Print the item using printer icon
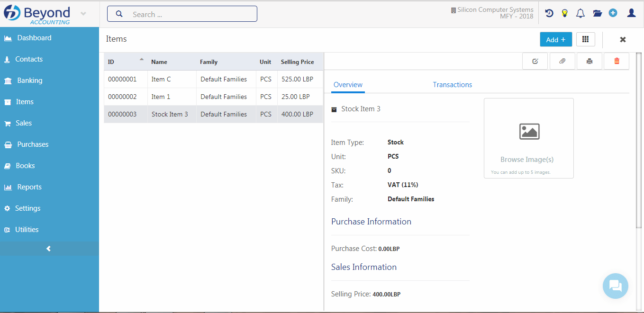The image size is (644, 313). 590,61
